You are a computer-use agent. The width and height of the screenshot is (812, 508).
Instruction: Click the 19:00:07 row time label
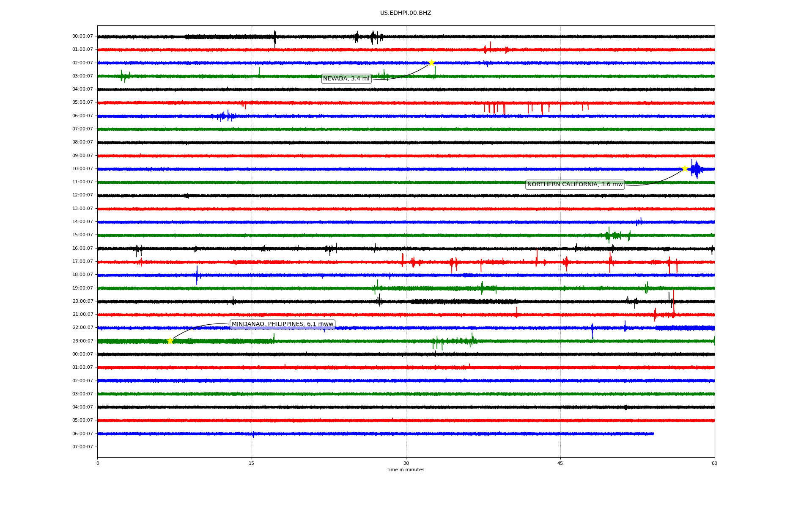pos(82,288)
